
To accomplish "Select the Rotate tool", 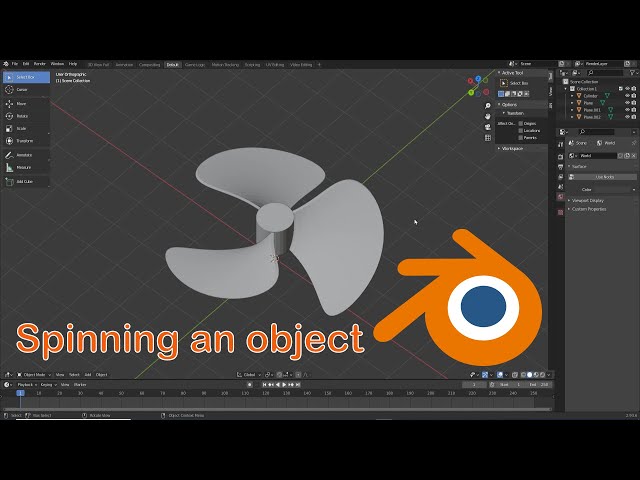I will click(x=26, y=116).
